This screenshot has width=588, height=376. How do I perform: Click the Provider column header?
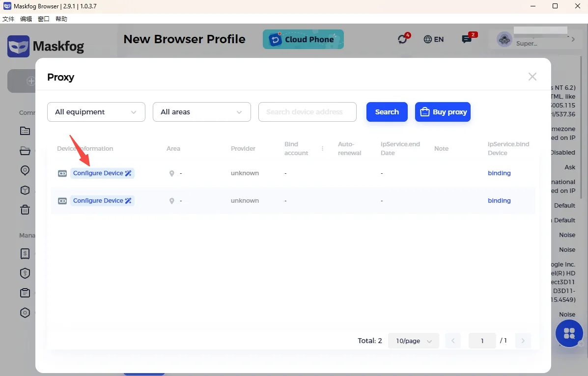click(x=243, y=148)
